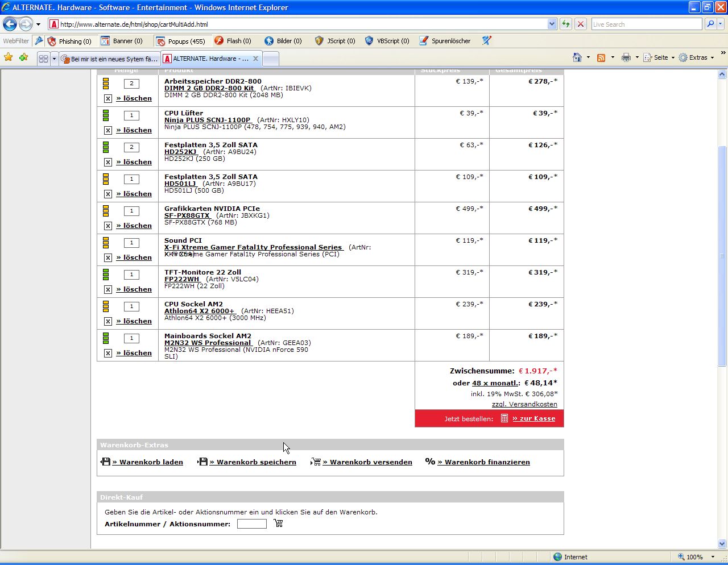Open the Quick Tabs tab list dropdown
The image size is (728, 565).
click(54, 59)
